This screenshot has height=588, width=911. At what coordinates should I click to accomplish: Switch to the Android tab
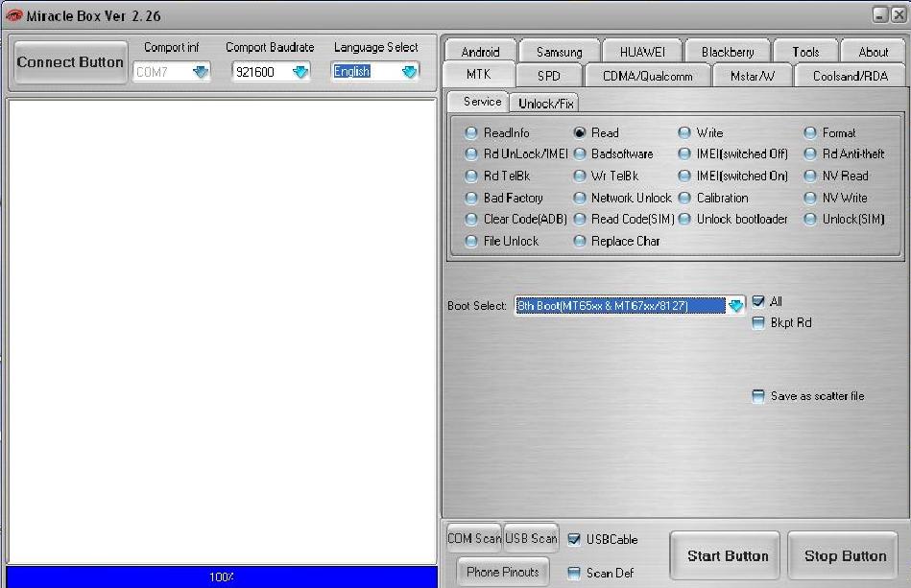pyautogui.click(x=480, y=52)
